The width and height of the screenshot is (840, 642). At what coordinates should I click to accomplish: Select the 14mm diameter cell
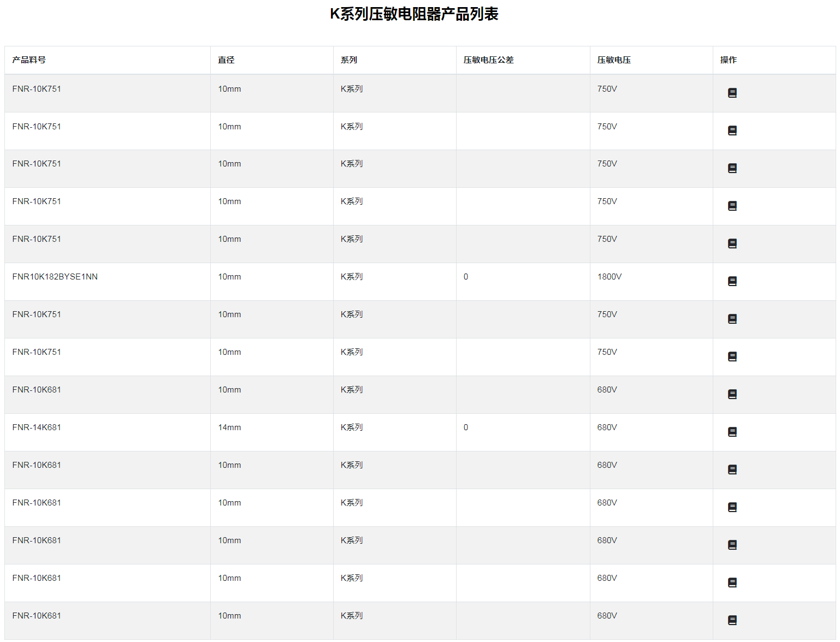tap(229, 427)
